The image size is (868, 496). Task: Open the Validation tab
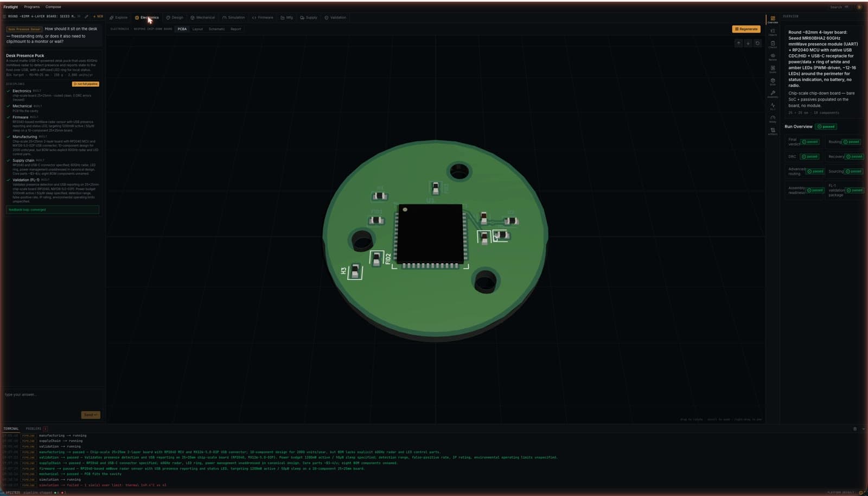[335, 17]
